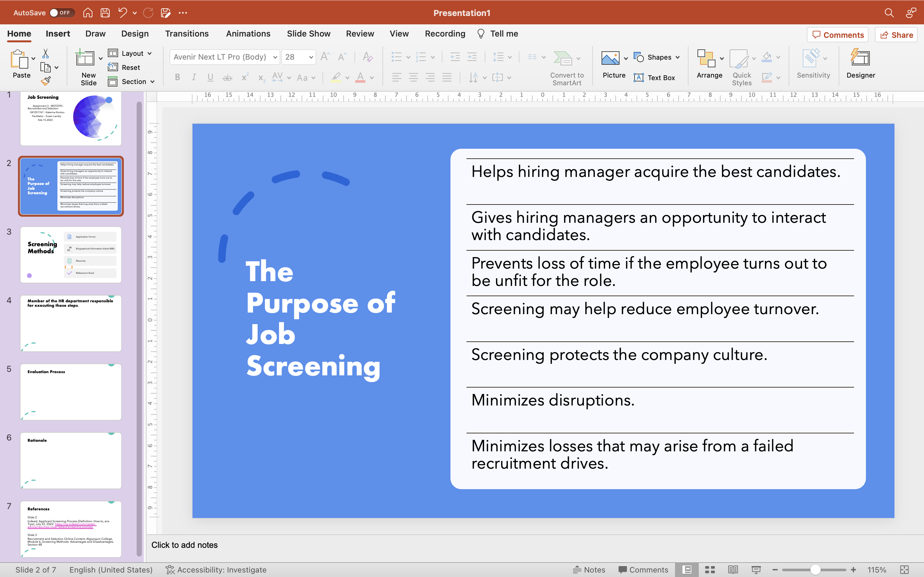The width and height of the screenshot is (924, 577).
Task: Toggle superscript formatting
Action: [244, 78]
